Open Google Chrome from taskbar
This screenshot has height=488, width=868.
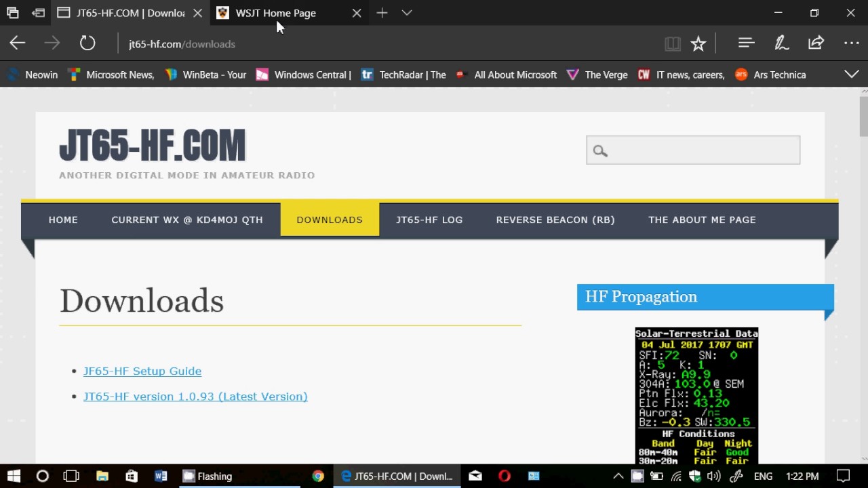click(x=318, y=476)
